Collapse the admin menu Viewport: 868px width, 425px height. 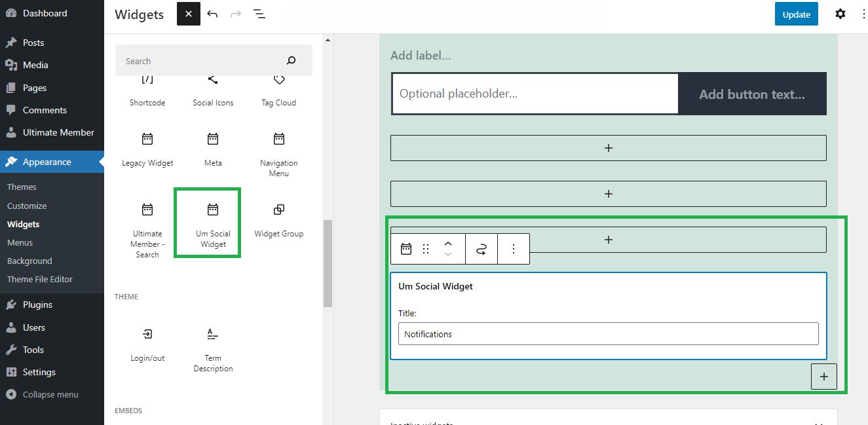coord(52,395)
